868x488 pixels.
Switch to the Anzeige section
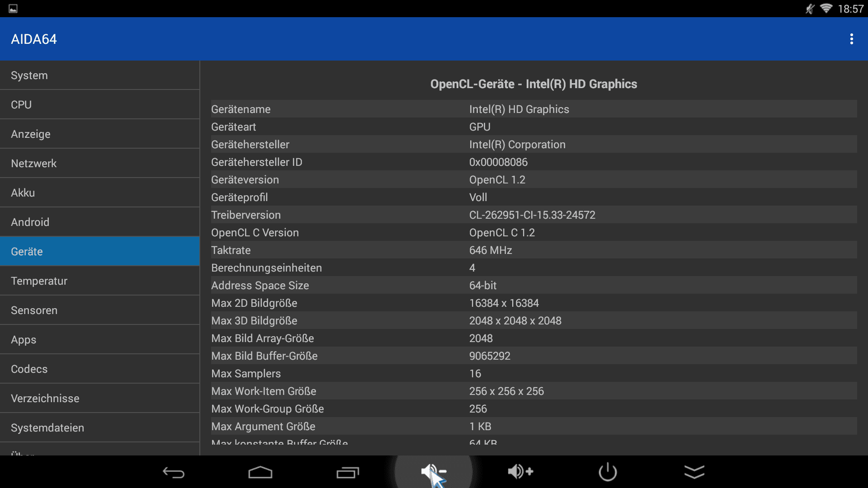pyautogui.click(x=99, y=134)
